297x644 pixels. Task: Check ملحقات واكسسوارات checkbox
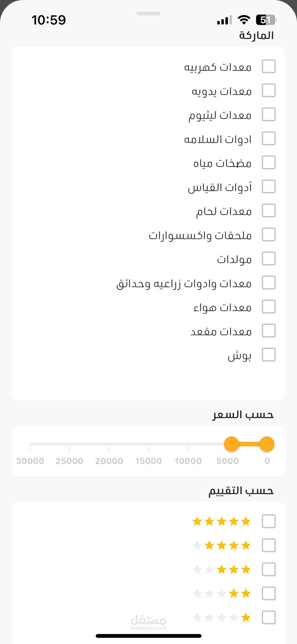268,235
